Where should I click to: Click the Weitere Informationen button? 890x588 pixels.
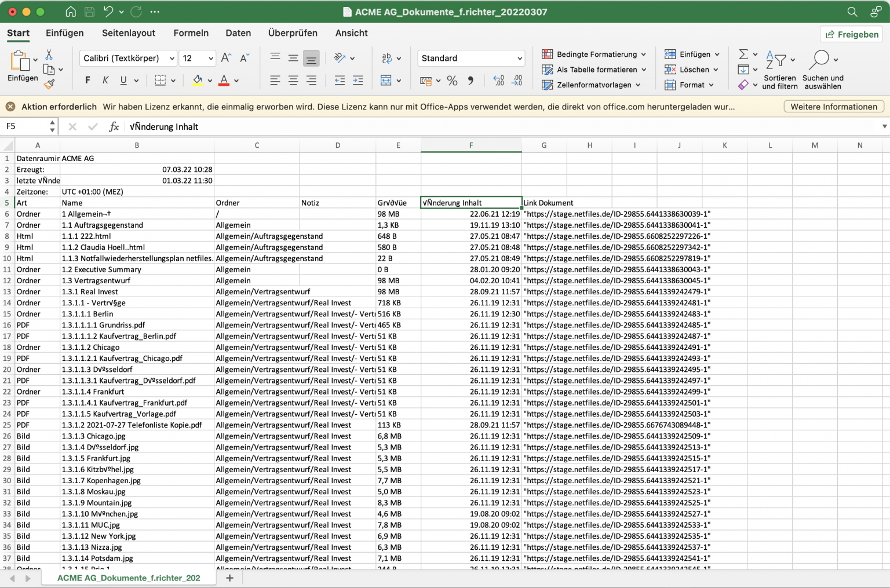[833, 107]
